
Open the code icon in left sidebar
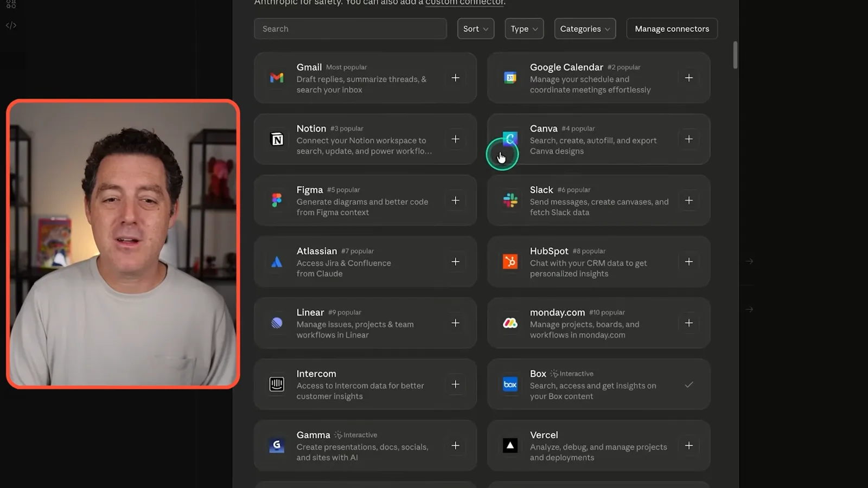tap(11, 25)
